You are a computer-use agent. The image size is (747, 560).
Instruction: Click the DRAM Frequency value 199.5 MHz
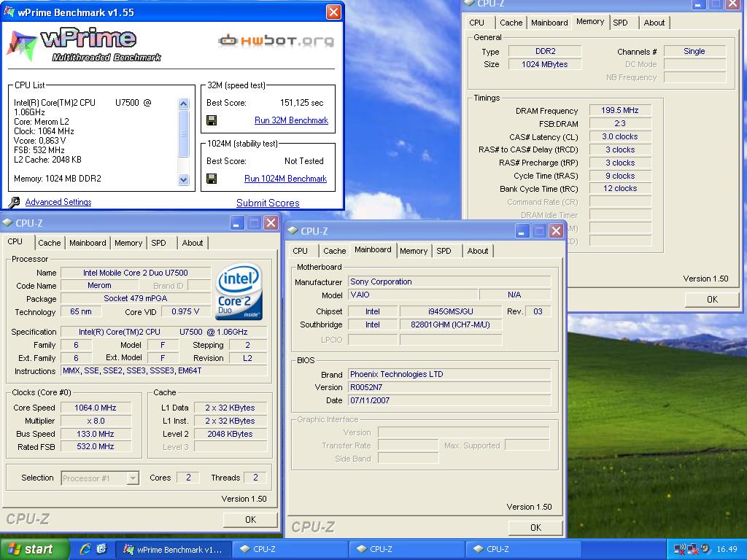point(620,111)
